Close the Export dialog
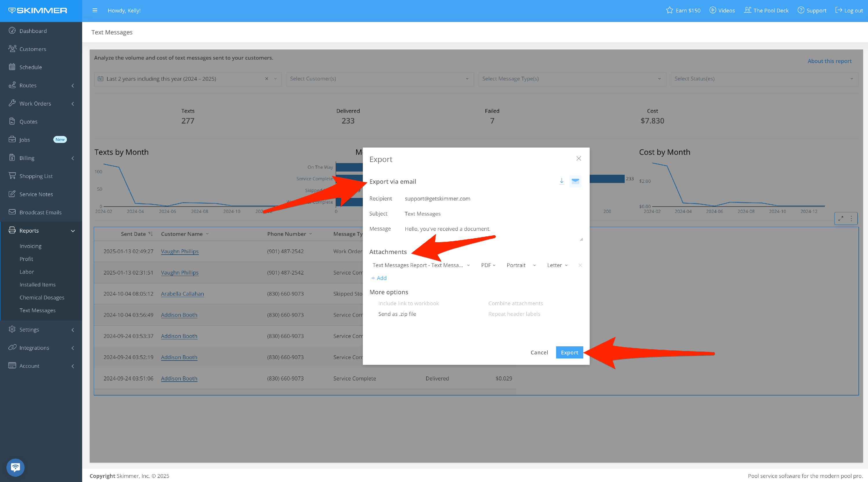The image size is (868, 482). (579, 159)
